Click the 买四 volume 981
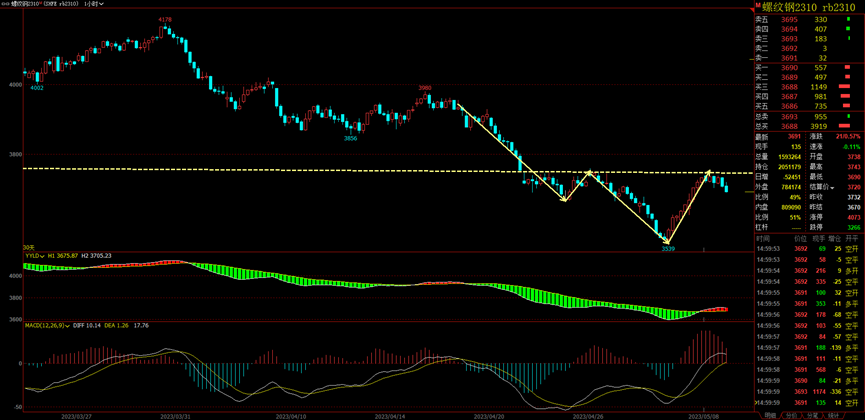865x420 pixels. point(820,96)
